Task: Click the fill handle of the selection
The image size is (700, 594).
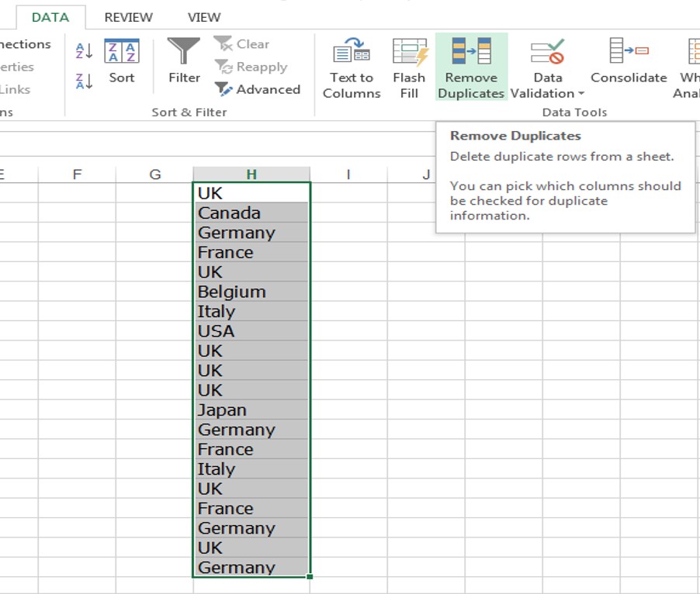Action: pyautogui.click(x=310, y=577)
